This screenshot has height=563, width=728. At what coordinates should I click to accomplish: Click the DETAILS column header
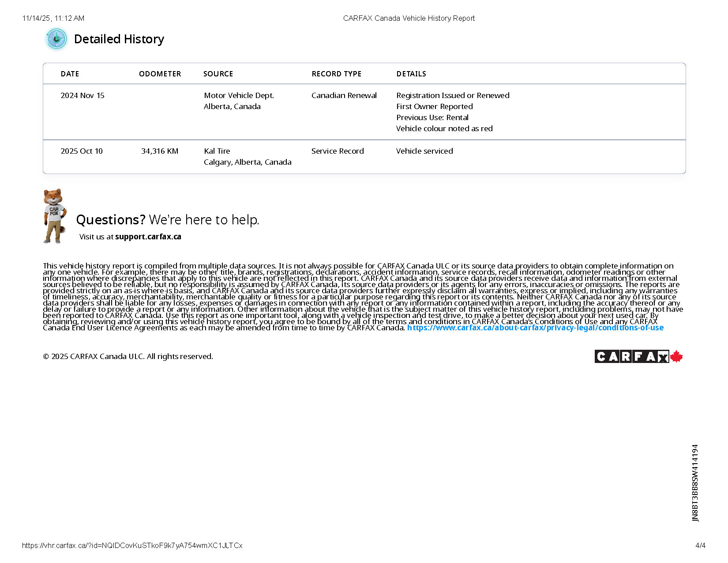[411, 74]
